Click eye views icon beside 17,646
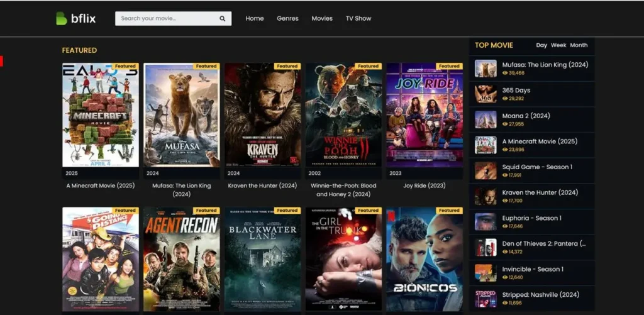The width and height of the screenshot is (644, 315). 505,226
